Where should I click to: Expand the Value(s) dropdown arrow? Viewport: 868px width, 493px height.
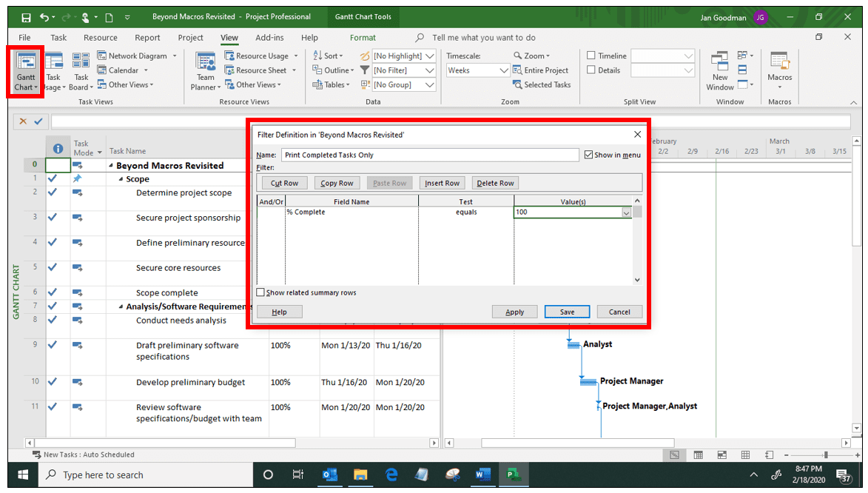626,212
